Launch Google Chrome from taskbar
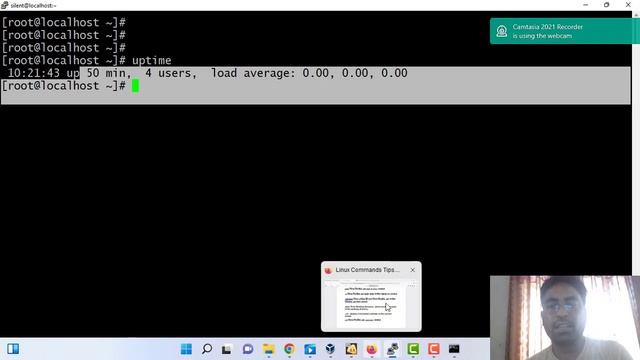 pyautogui.click(x=289, y=349)
